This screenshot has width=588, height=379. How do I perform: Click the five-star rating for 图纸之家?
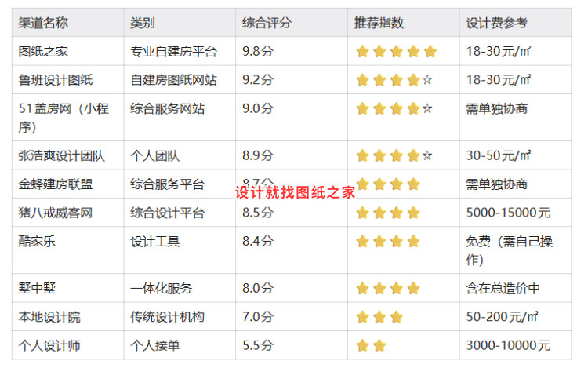click(x=397, y=52)
